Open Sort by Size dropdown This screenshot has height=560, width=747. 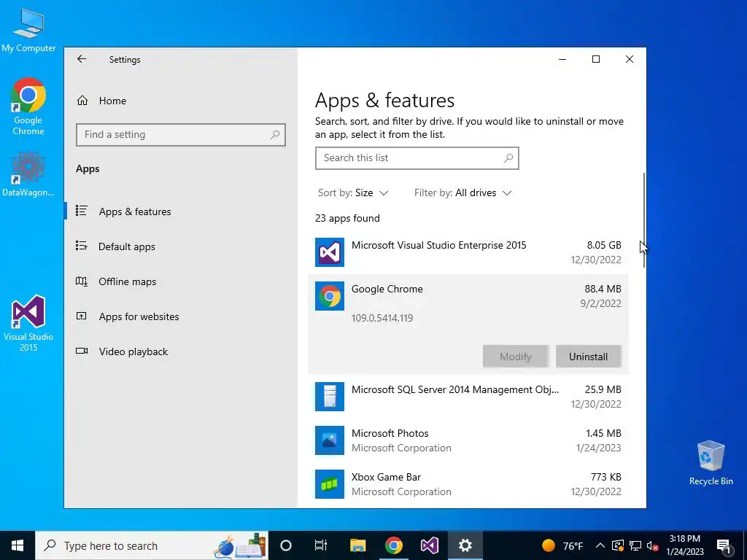tap(353, 192)
